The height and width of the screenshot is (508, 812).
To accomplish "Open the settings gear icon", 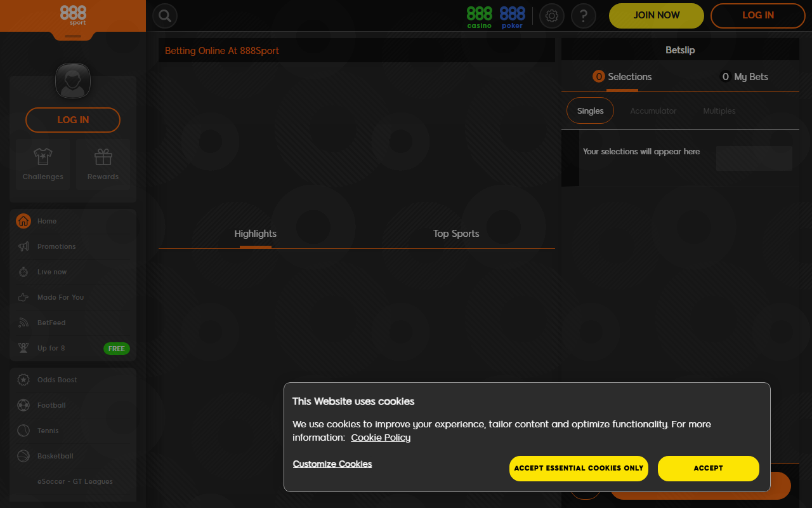I will 552,16.
